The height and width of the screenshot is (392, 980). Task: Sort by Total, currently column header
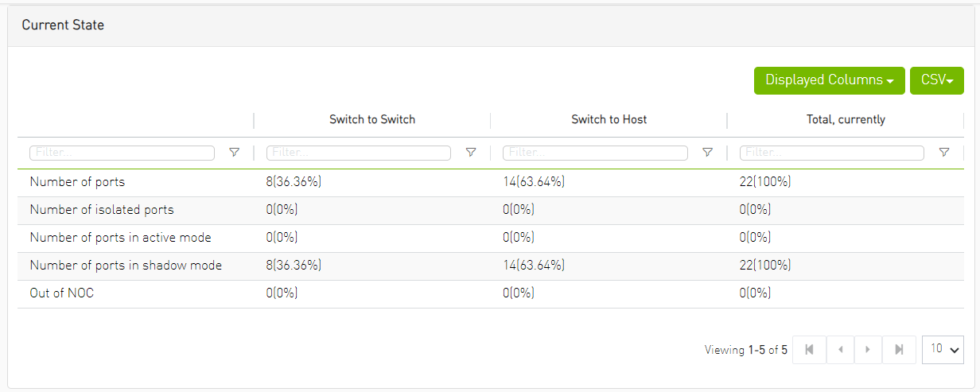846,120
